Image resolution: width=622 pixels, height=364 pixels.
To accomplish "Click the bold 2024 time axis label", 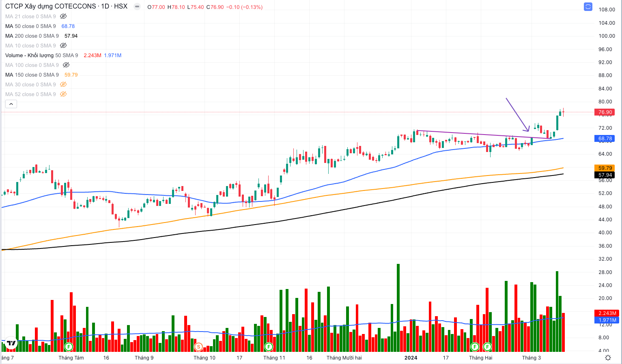I will tap(411, 358).
